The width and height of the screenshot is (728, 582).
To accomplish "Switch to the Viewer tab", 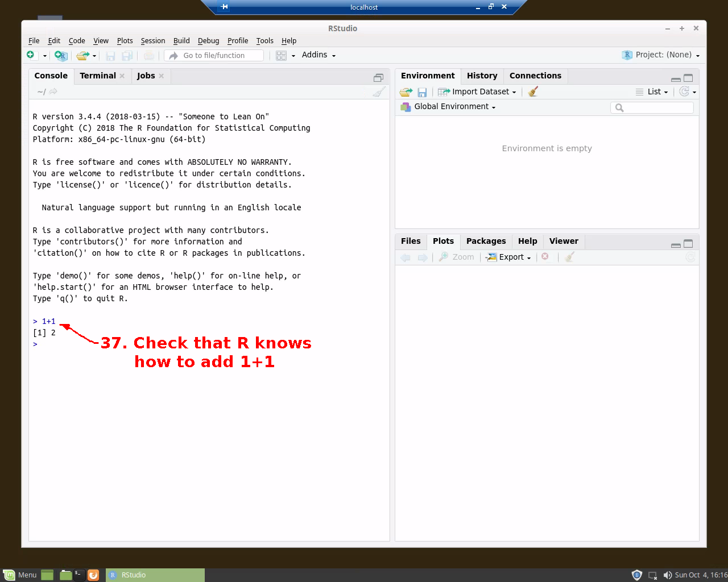I will pos(564,241).
